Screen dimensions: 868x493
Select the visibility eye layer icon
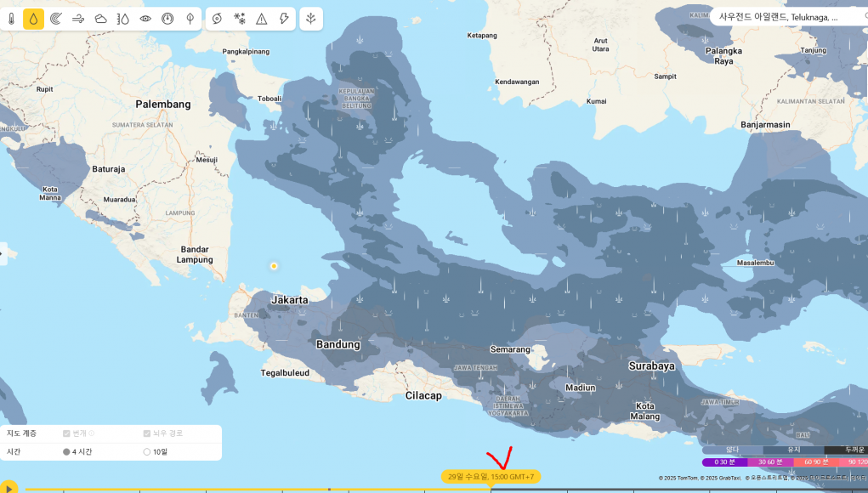coord(145,19)
